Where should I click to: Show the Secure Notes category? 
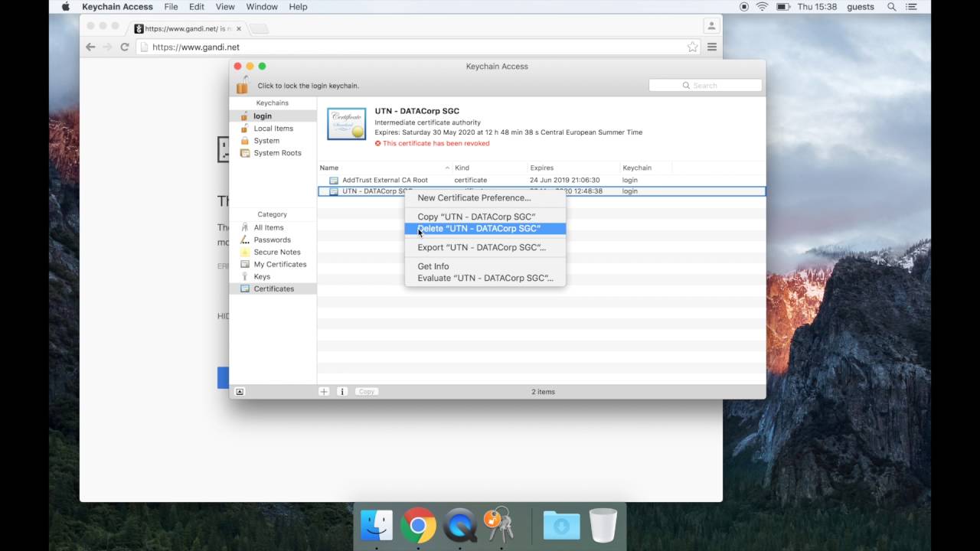click(x=273, y=252)
